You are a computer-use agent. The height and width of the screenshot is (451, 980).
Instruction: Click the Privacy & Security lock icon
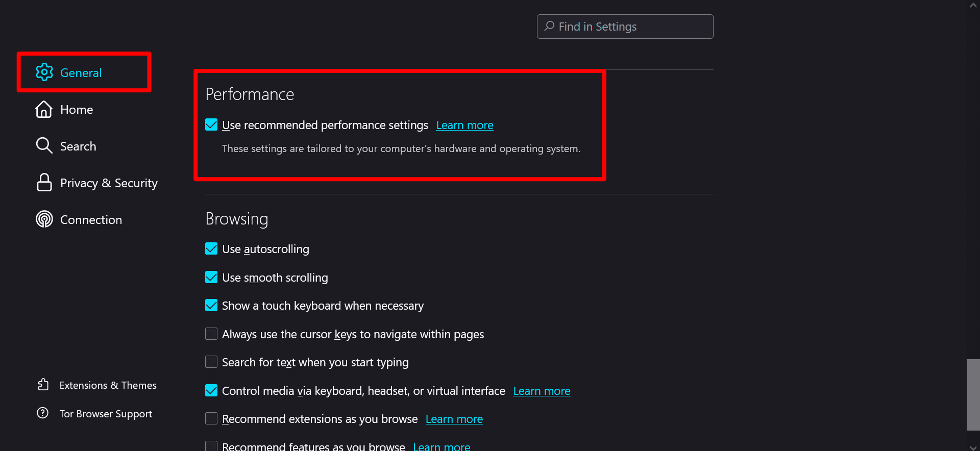(x=44, y=183)
